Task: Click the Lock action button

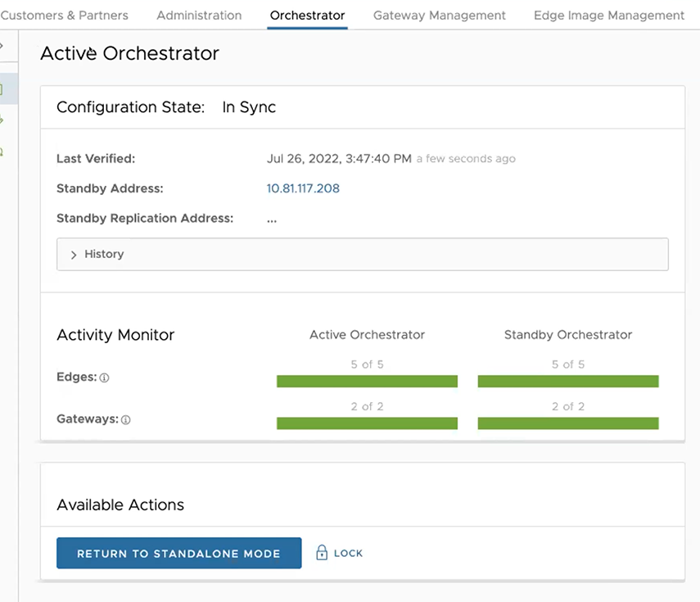Action: (x=339, y=553)
